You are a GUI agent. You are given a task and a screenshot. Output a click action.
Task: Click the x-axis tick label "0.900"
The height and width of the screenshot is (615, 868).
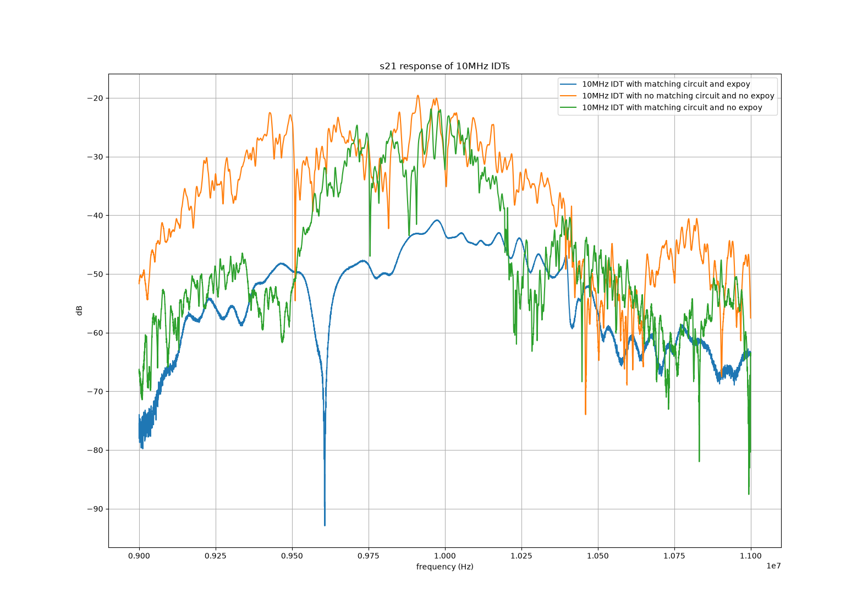point(139,556)
